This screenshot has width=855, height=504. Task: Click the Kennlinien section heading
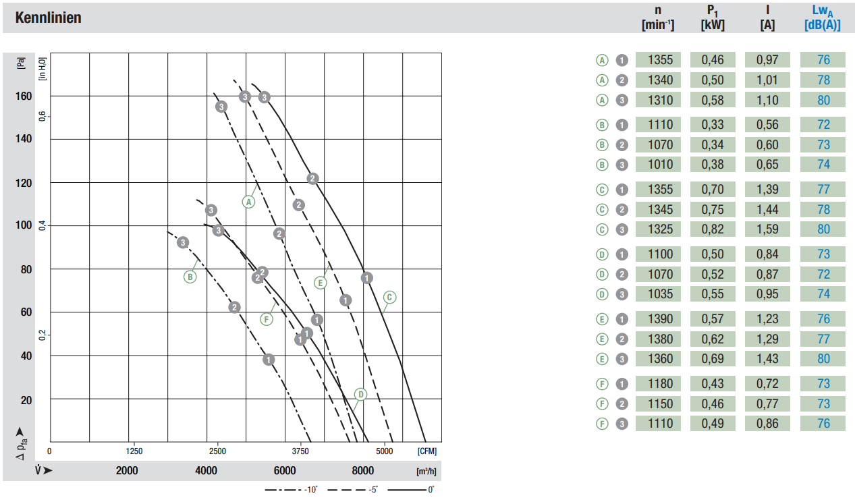coord(48,18)
